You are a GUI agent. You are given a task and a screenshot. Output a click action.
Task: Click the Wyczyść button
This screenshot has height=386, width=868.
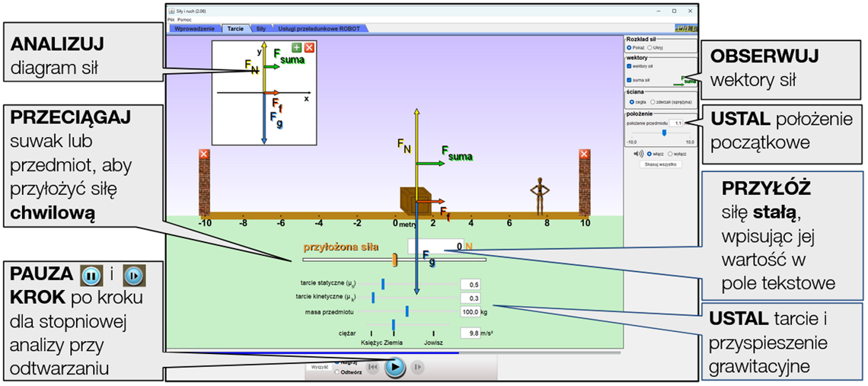[x=320, y=367]
